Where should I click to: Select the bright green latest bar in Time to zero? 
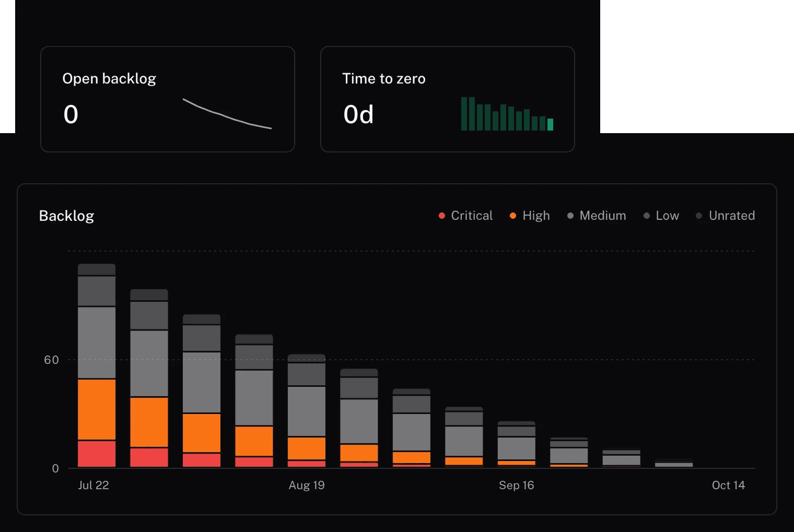pos(550,124)
